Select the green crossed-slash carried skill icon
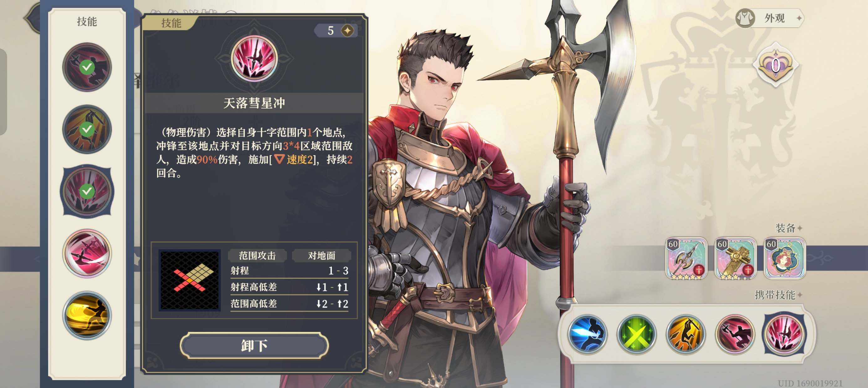 (636, 334)
